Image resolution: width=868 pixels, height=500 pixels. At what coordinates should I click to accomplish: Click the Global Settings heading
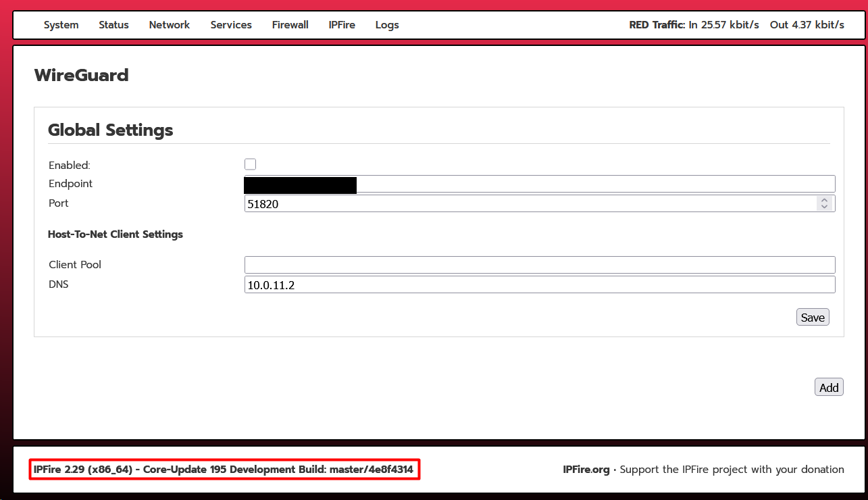(x=111, y=130)
